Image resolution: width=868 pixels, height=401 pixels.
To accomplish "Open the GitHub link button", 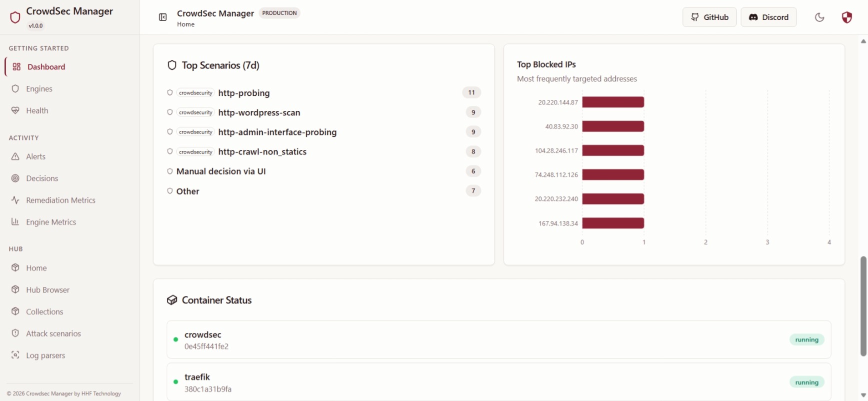I will point(709,17).
